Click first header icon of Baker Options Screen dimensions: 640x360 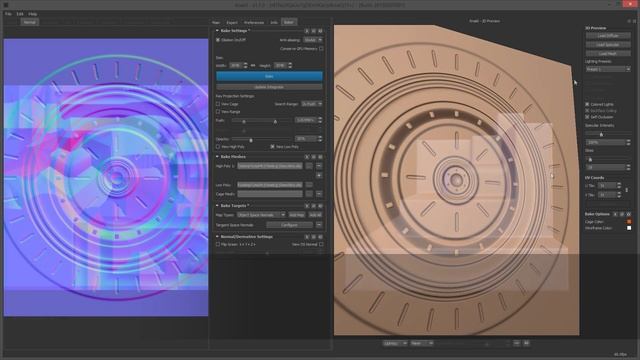click(616, 214)
